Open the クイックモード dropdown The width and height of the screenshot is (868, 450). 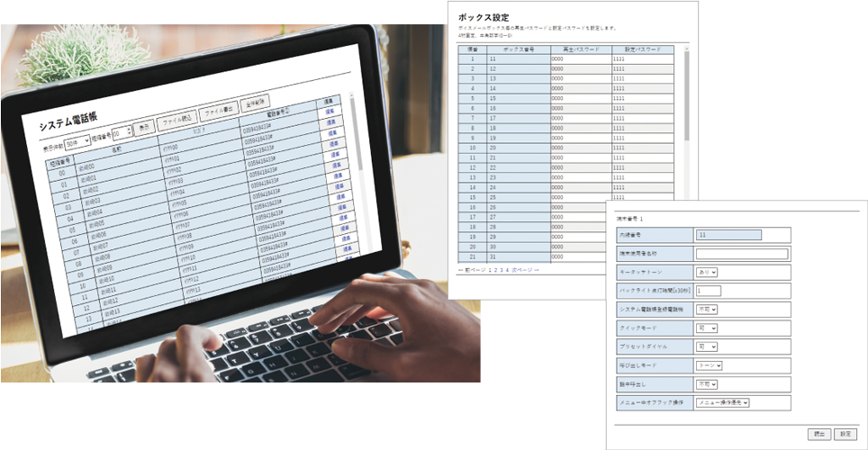tap(706, 328)
